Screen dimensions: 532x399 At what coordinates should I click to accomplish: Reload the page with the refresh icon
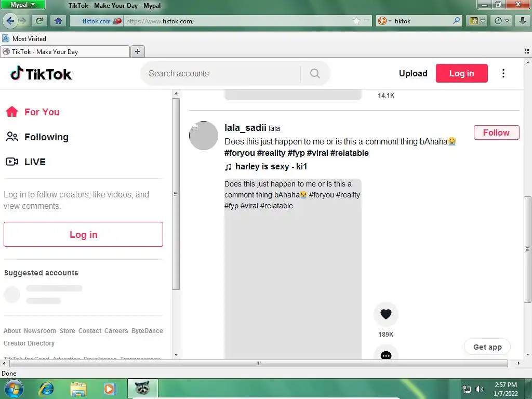click(39, 21)
